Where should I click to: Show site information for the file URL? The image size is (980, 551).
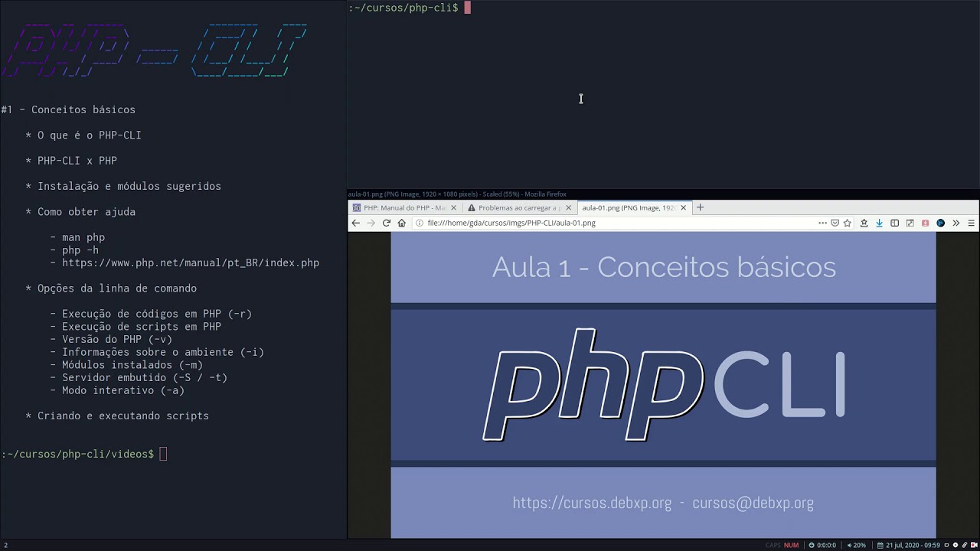[x=419, y=223]
